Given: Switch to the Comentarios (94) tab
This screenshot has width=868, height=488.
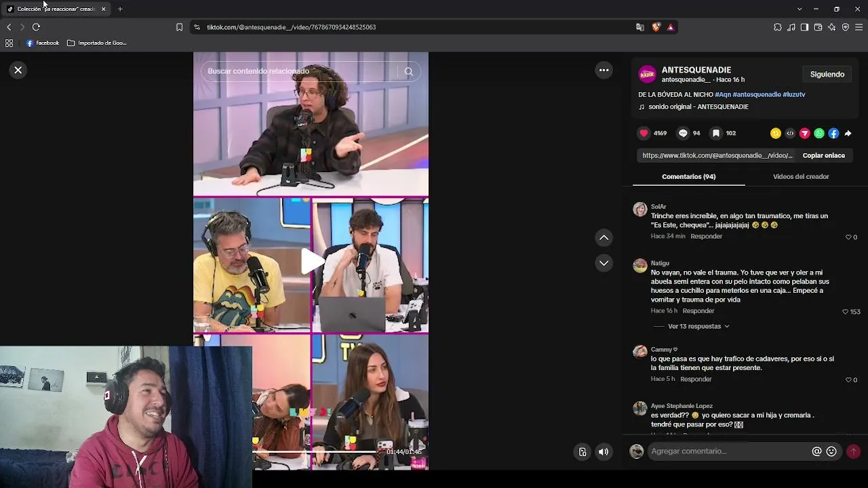Looking at the screenshot, I should point(689,177).
